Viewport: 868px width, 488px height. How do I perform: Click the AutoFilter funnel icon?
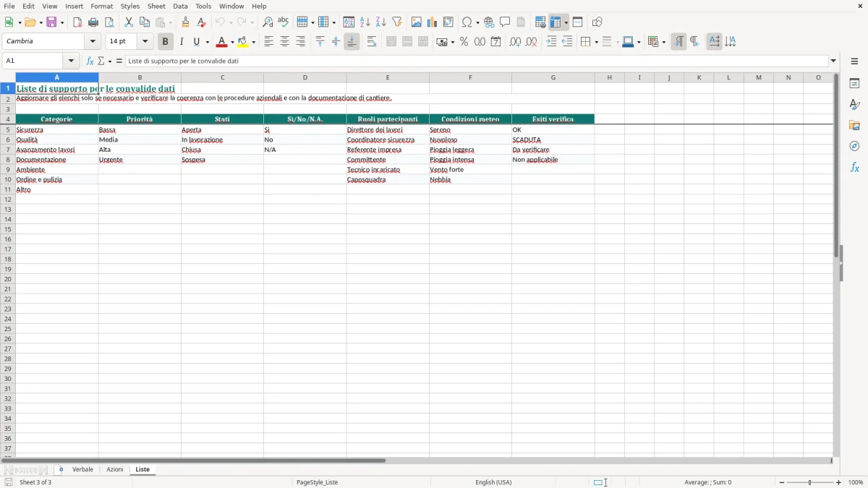(397, 22)
